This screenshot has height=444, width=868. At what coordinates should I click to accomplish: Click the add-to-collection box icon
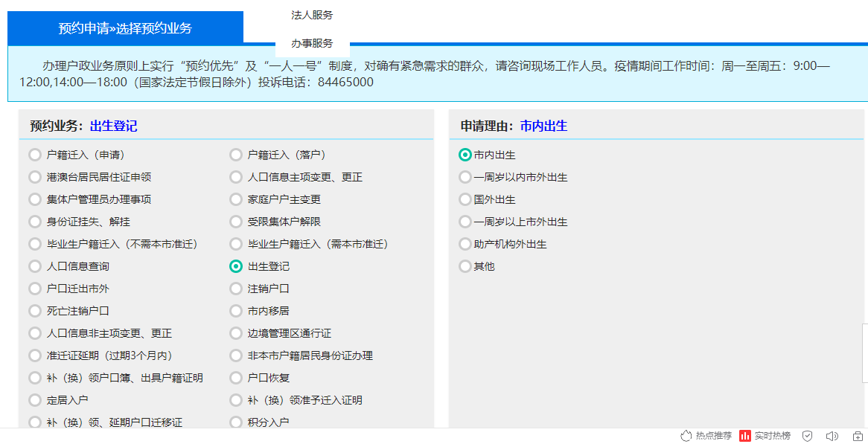click(858, 436)
